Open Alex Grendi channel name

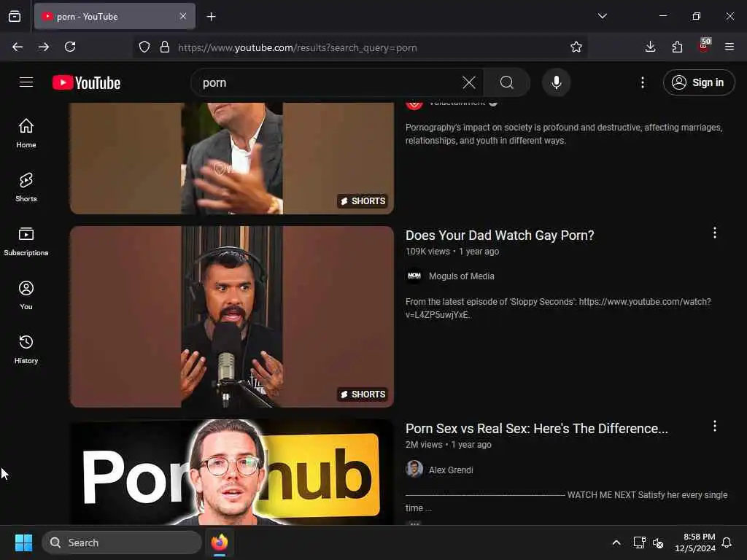(x=451, y=470)
